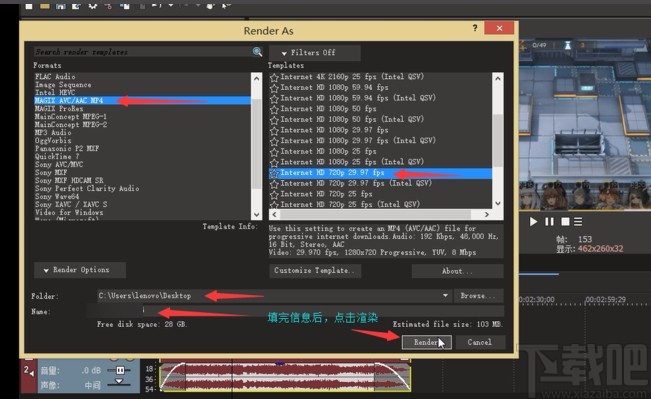Screen dimensions: 651x399
Task: Star the Internet HD 1080p 59.94 fps template
Action: tap(274, 88)
